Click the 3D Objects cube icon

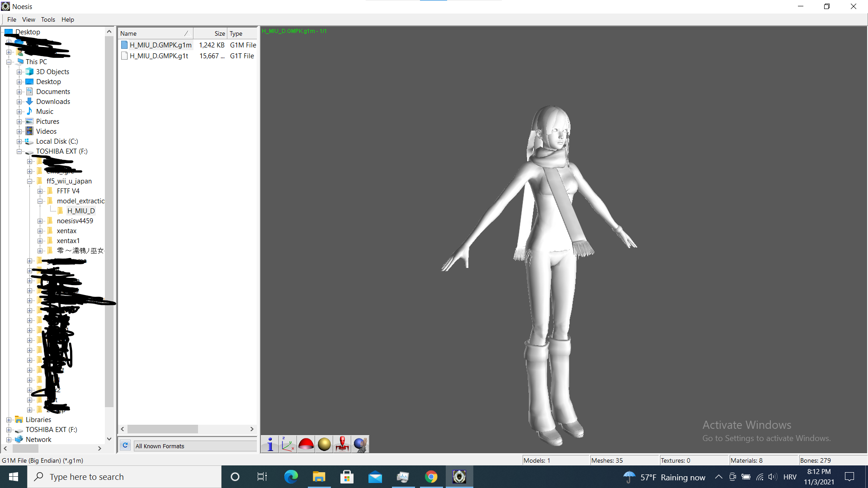(x=29, y=72)
